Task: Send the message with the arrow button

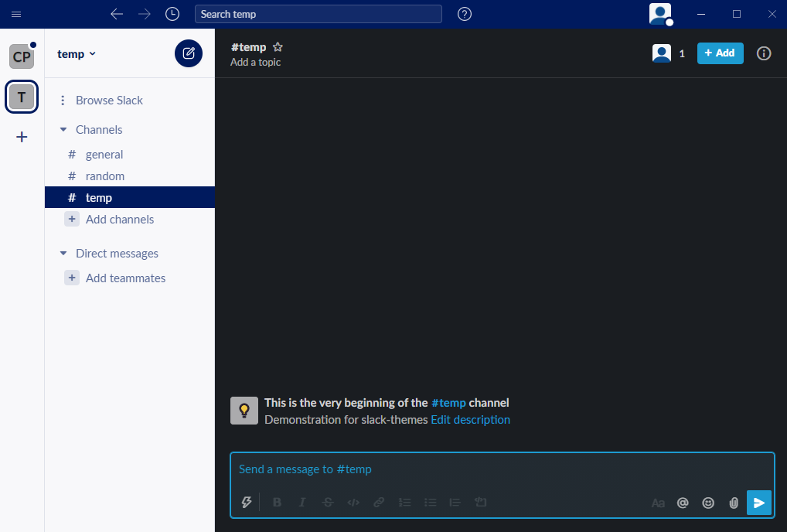Action: point(759,503)
